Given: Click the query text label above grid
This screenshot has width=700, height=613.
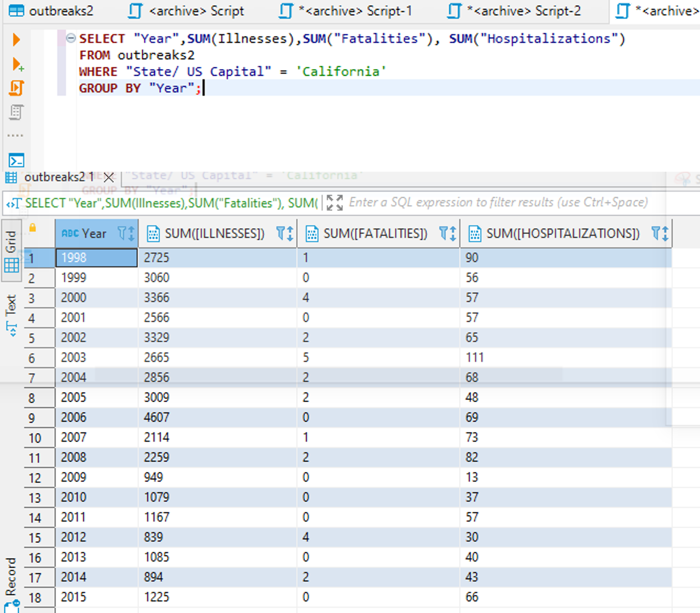Looking at the screenshot, I should [x=171, y=203].
